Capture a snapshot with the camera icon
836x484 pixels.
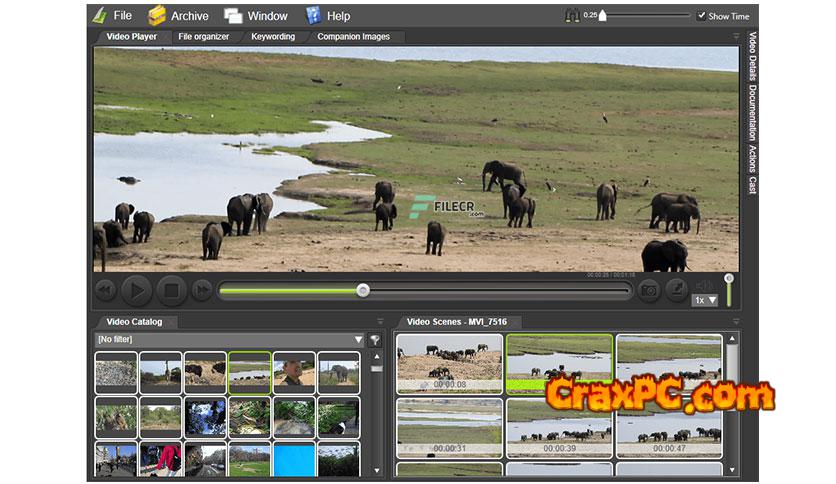pyautogui.click(x=649, y=290)
